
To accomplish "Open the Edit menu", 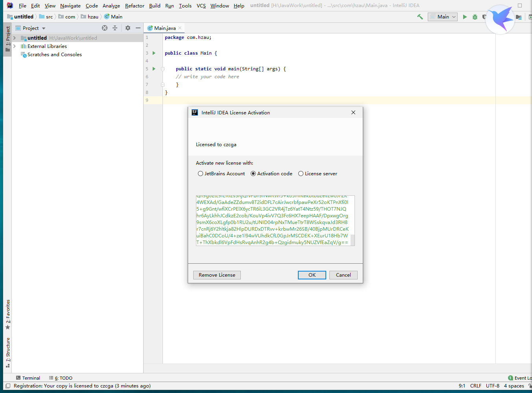I will 35,6.
